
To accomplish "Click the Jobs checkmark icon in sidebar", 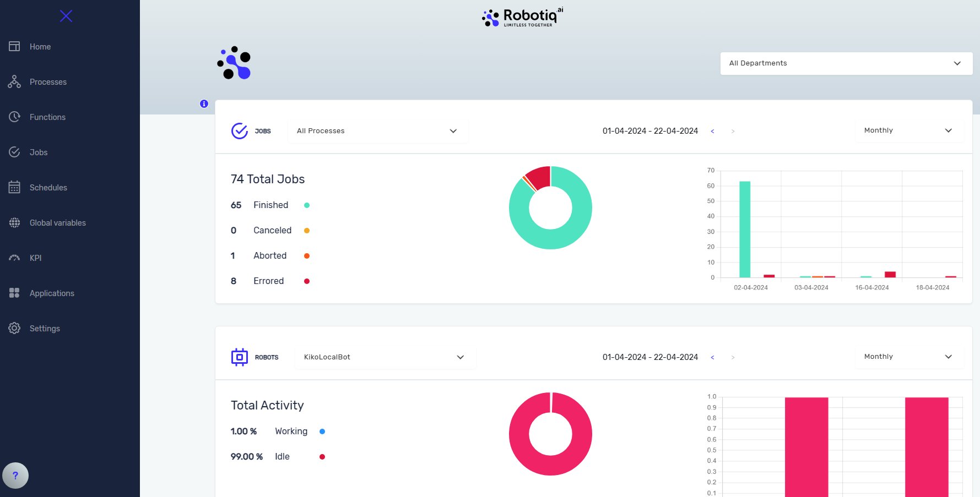I will click(14, 152).
